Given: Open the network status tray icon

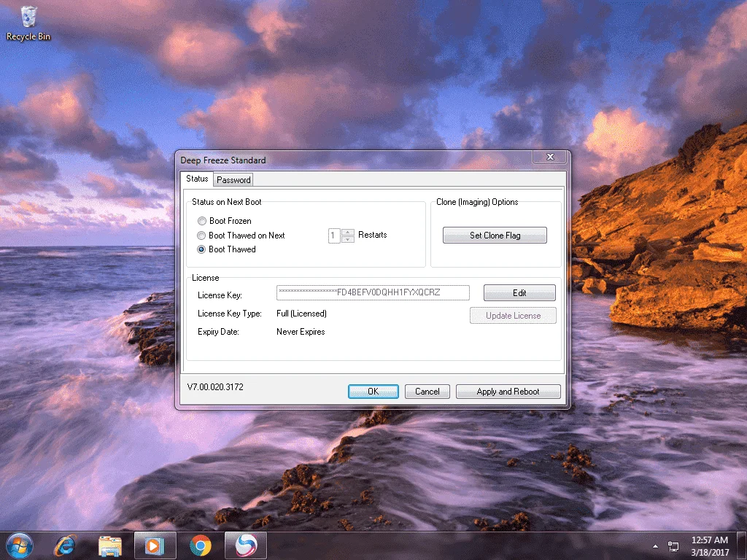Looking at the screenshot, I should [673, 546].
